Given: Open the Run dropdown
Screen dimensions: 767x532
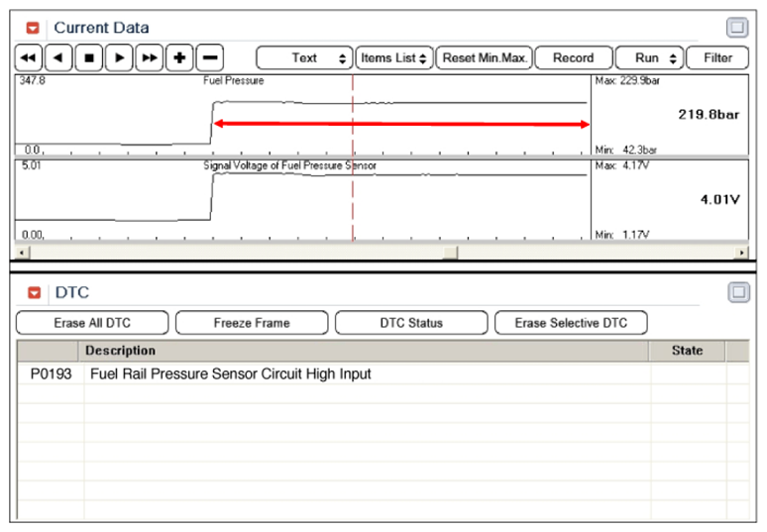Looking at the screenshot, I should pyautogui.click(x=649, y=58).
